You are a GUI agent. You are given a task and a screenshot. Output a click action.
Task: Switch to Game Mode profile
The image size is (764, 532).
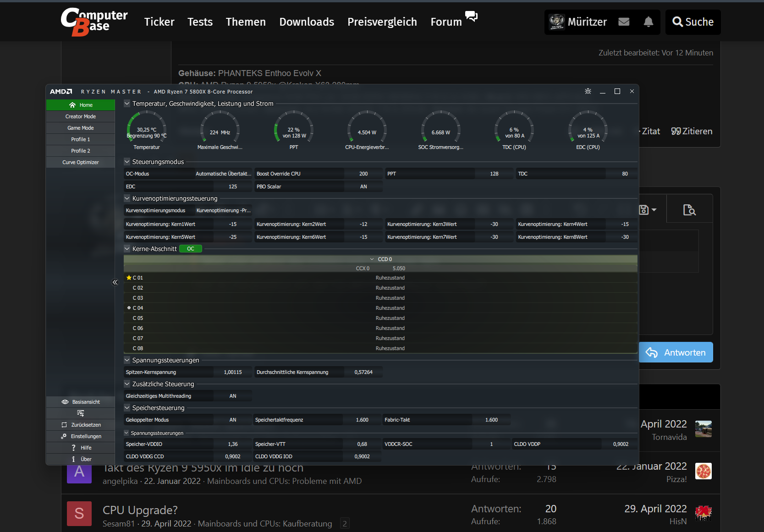click(x=81, y=128)
